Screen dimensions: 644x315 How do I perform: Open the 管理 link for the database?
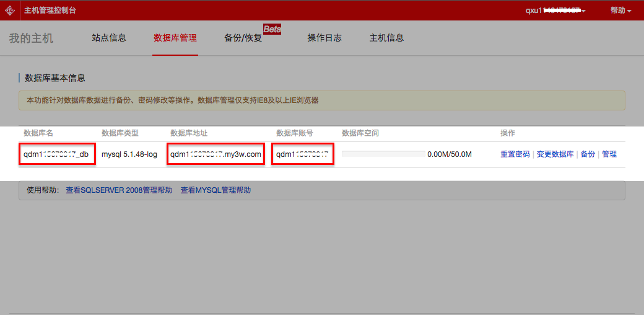(609, 154)
